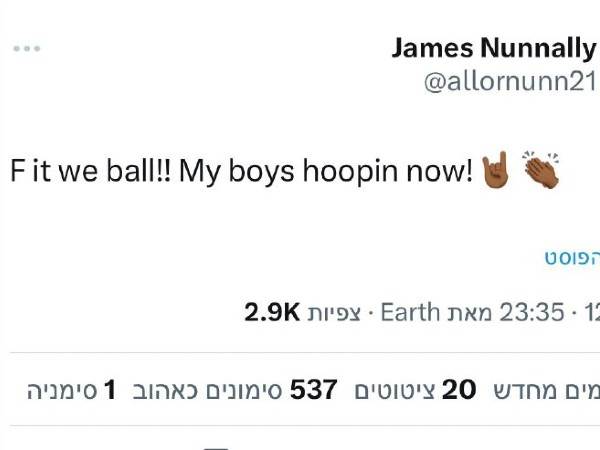Open James Nunnally's profile name

point(493,47)
